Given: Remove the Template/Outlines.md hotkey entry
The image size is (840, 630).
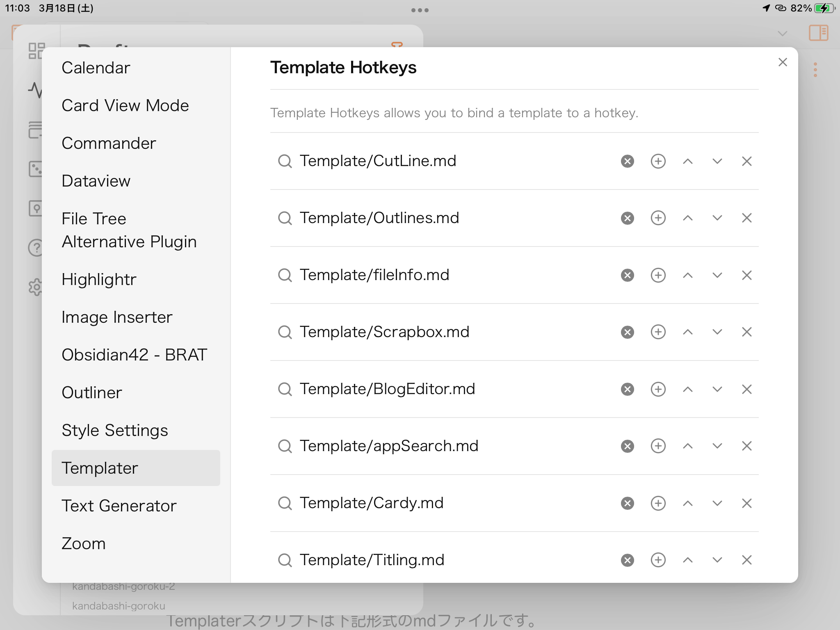Looking at the screenshot, I should pyautogui.click(x=746, y=218).
